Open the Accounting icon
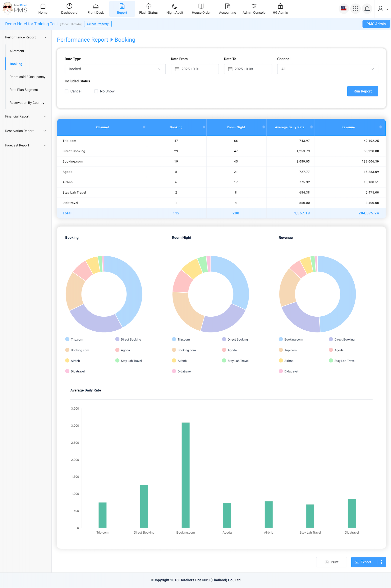Screen dimensions: 391x588 [x=228, y=6]
